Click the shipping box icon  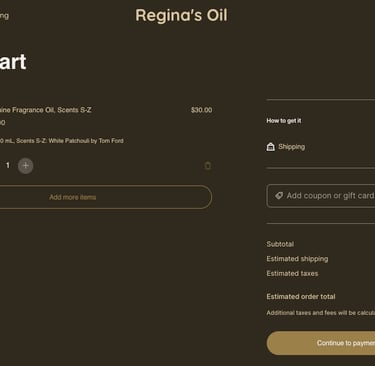(271, 147)
